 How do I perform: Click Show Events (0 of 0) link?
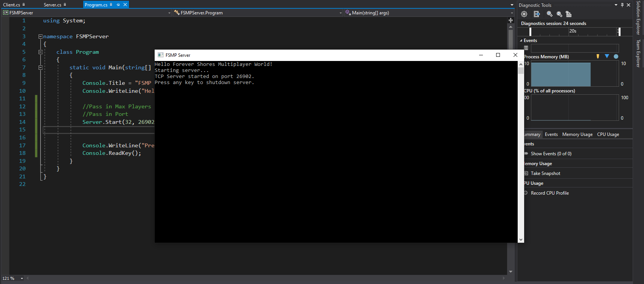click(551, 154)
